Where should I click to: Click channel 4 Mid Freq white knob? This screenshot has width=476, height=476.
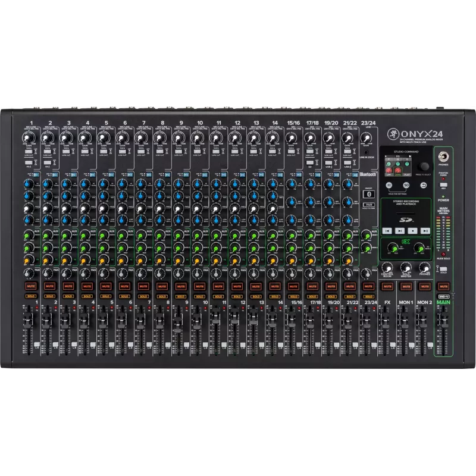coord(84,208)
